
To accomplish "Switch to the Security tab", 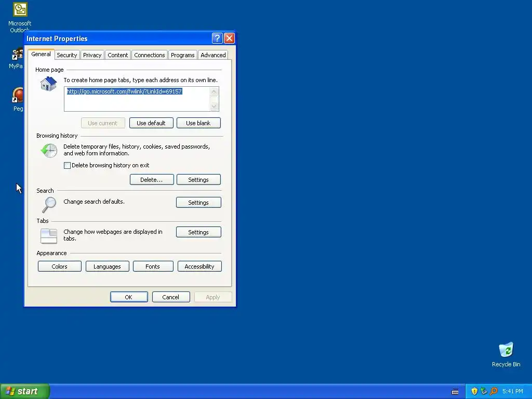I will 67,55.
